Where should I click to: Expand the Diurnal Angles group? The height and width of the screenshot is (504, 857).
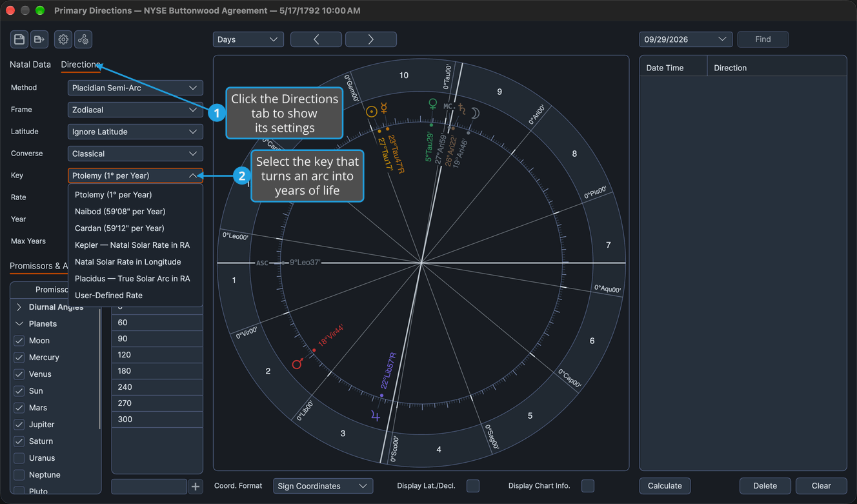19,307
